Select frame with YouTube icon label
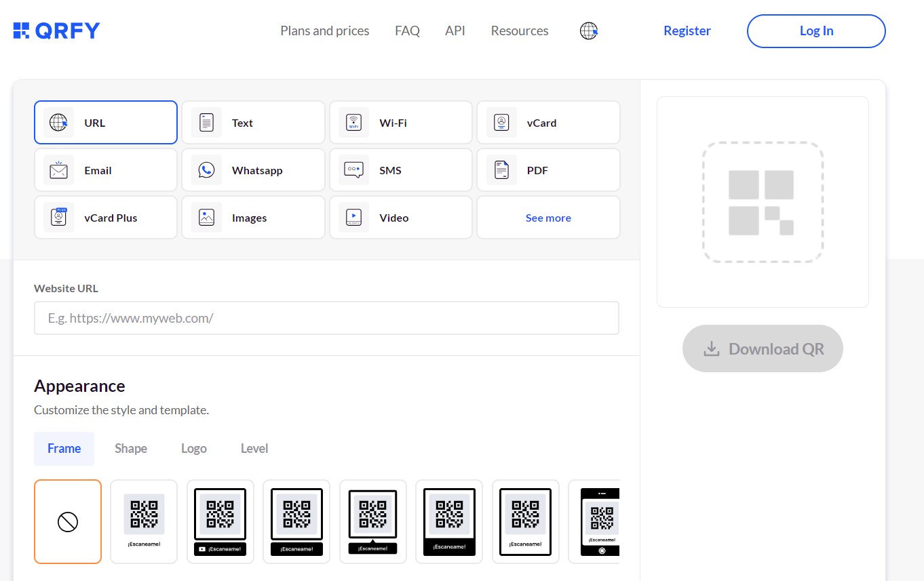Screen dimensions: 924x581 click(220, 521)
